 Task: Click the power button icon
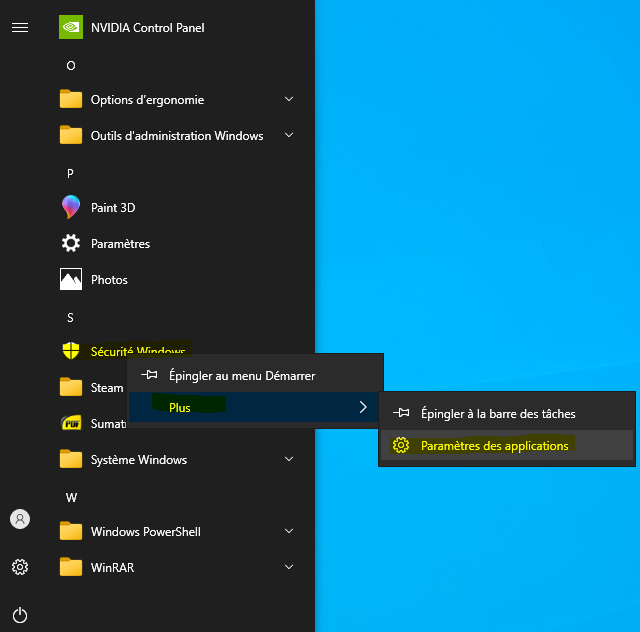pos(20,615)
